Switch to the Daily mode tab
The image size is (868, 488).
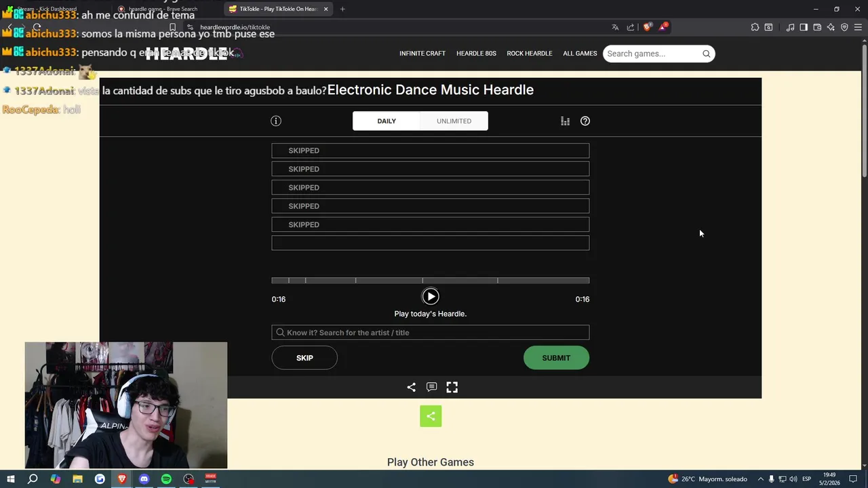387,121
